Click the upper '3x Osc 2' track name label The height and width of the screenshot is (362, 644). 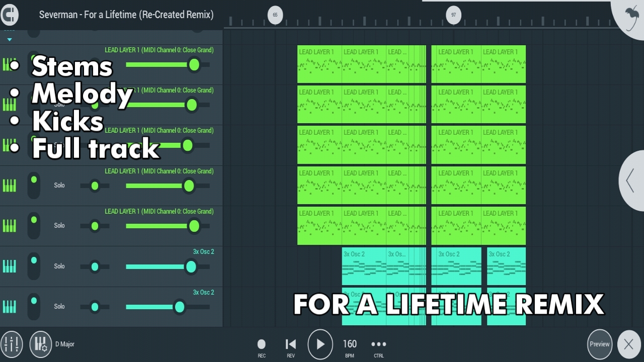[x=203, y=251]
